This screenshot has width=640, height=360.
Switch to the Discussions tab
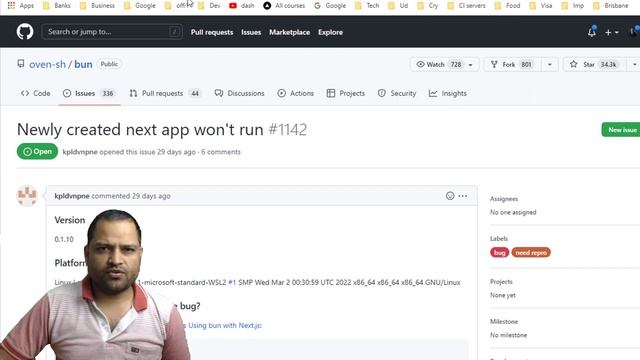tap(240, 93)
